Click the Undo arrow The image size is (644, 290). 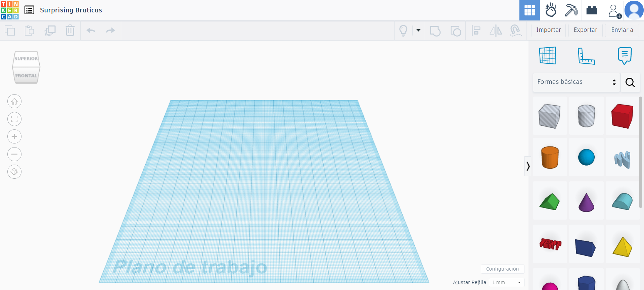(91, 31)
